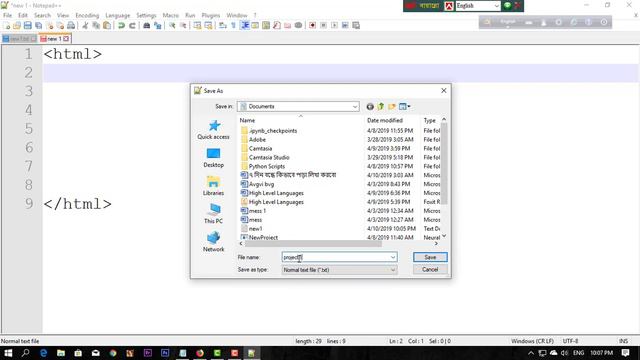
Task: Click the Record Macro red dot icon
Action: (x=312, y=25)
